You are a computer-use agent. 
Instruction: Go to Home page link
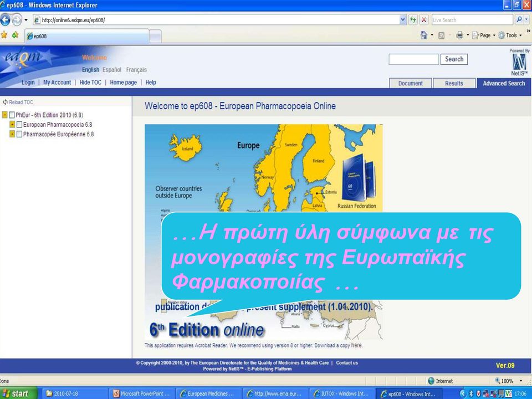pos(123,83)
